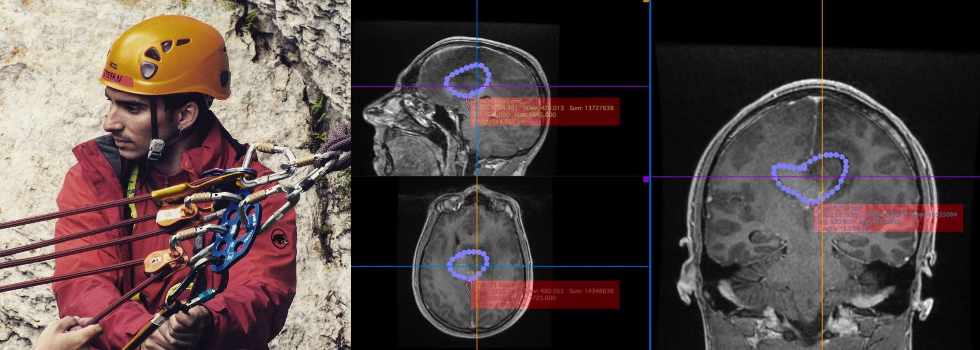Click the climber photo on the left
This screenshot has width=980, height=350.
175,175
